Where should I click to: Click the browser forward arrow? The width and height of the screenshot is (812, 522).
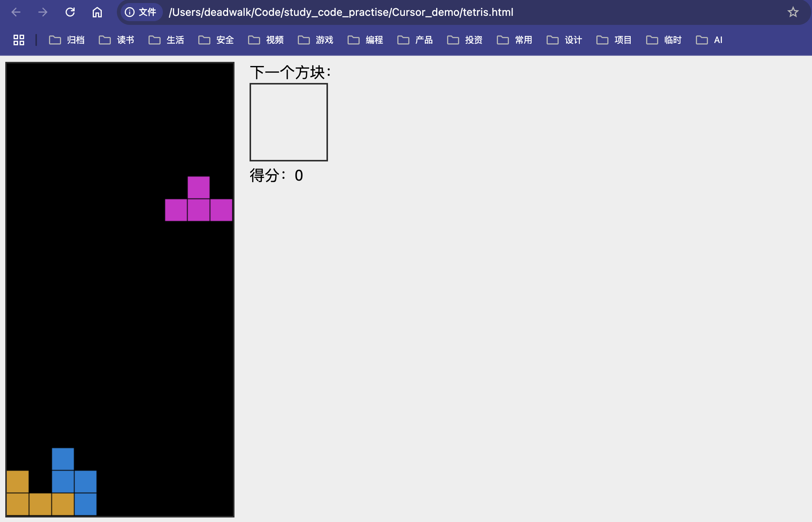point(43,12)
